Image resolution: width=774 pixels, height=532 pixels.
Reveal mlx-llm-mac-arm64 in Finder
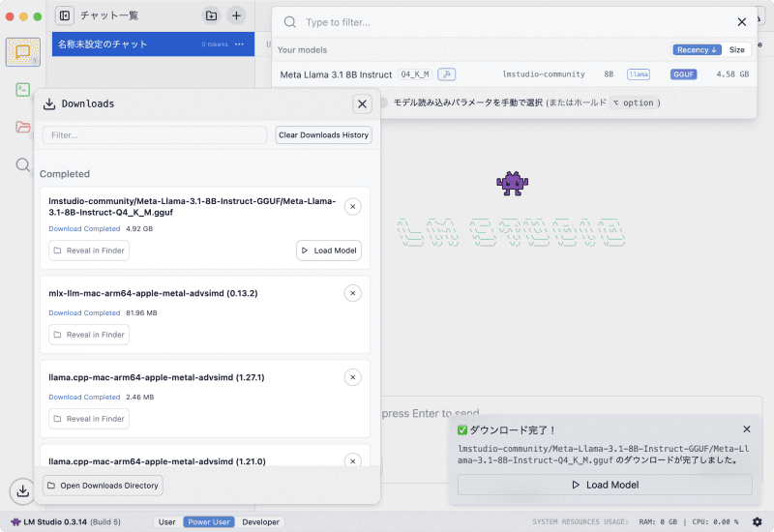tap(89, 335)
